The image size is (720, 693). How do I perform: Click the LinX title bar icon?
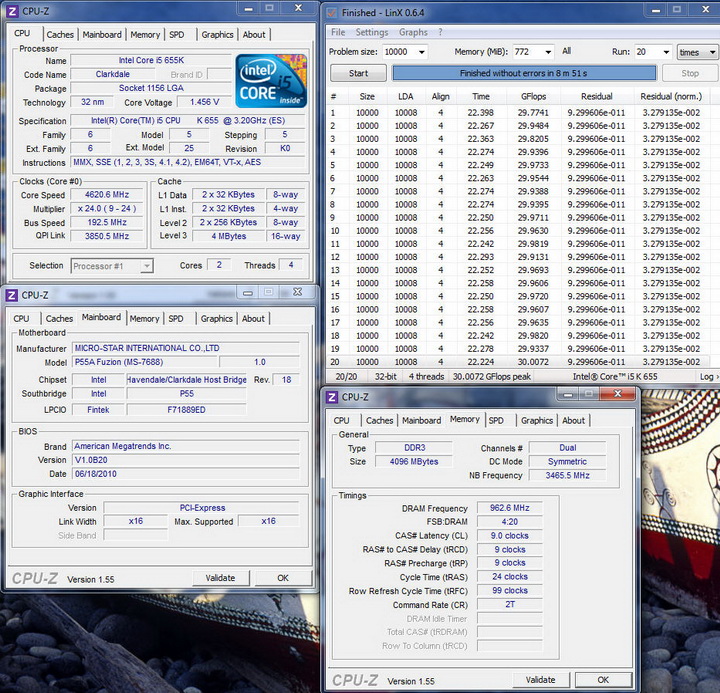click(x=332, y=13)
